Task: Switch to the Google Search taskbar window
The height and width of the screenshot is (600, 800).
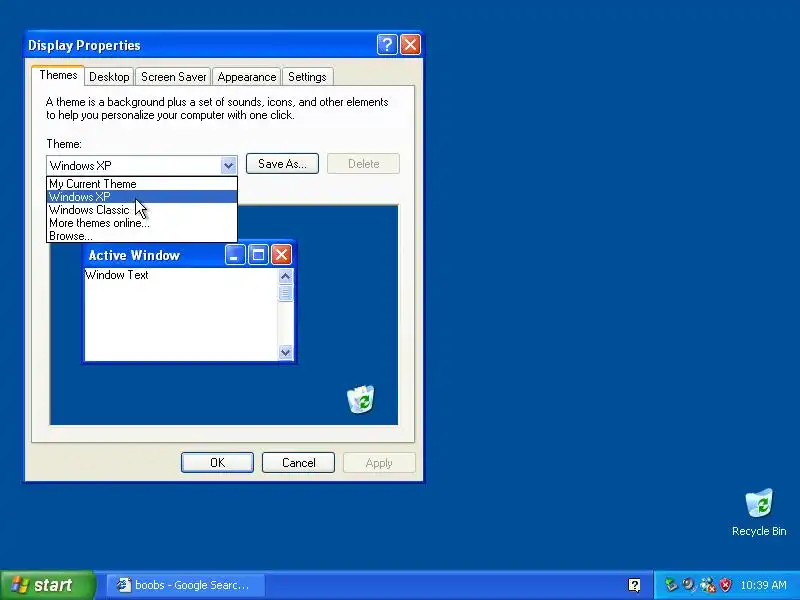Action: pyautogui.click(x=186, y=585)
